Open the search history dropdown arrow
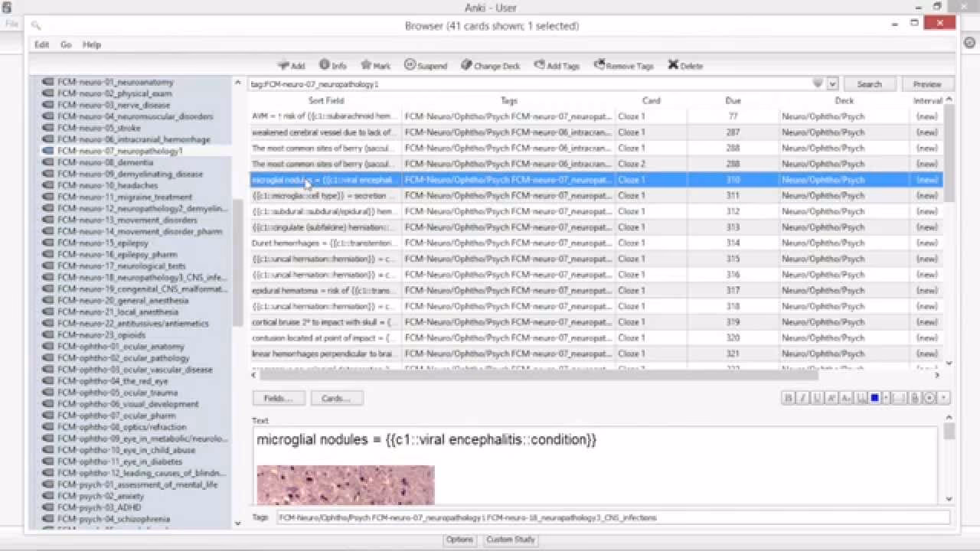Screen dimensions: 980x551 pos(832,84)
